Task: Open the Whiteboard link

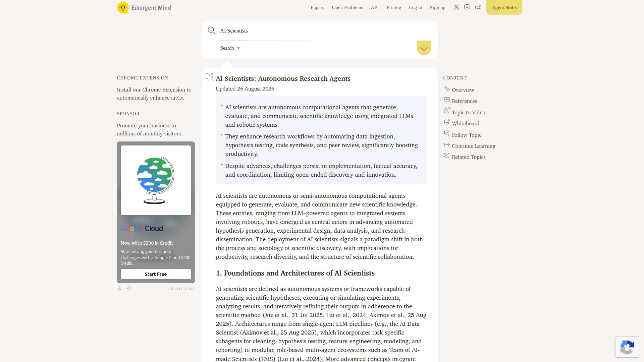Action: pos(465,123)
